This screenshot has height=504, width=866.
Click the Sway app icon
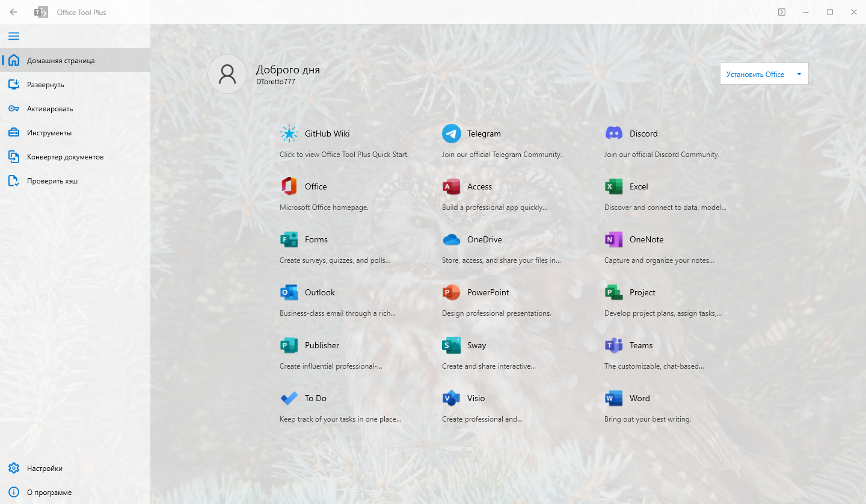click(452, 345)
